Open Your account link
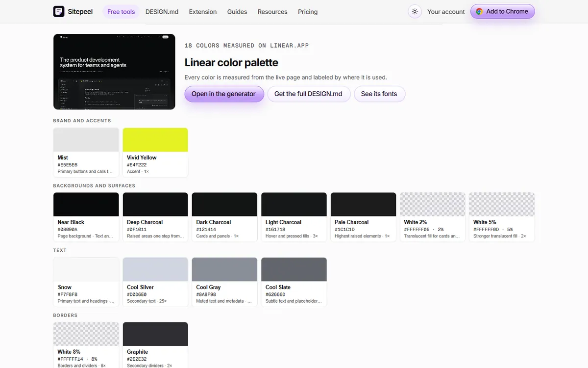The height and width of the screenshot is (368, 588). 446,12
